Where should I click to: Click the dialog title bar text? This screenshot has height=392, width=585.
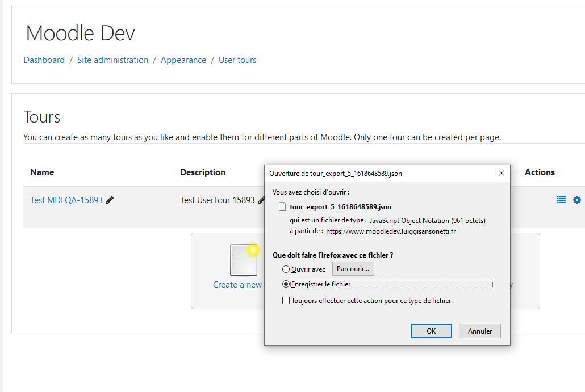336,173
